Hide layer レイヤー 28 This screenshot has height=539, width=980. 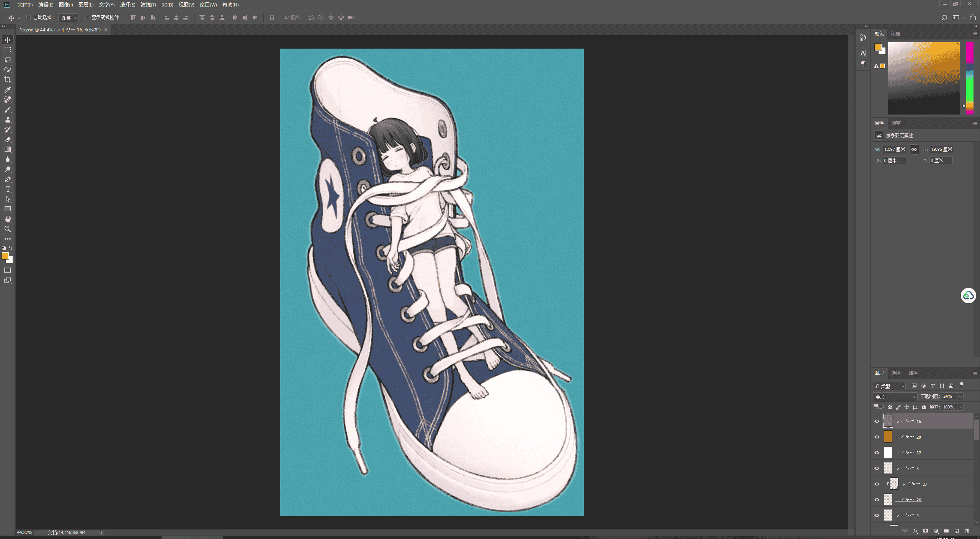(877, 437)
